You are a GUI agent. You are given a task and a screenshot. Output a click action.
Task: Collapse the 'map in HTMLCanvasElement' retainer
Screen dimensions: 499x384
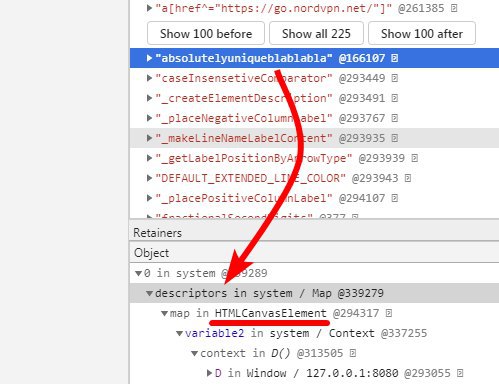tap(164, 313)
